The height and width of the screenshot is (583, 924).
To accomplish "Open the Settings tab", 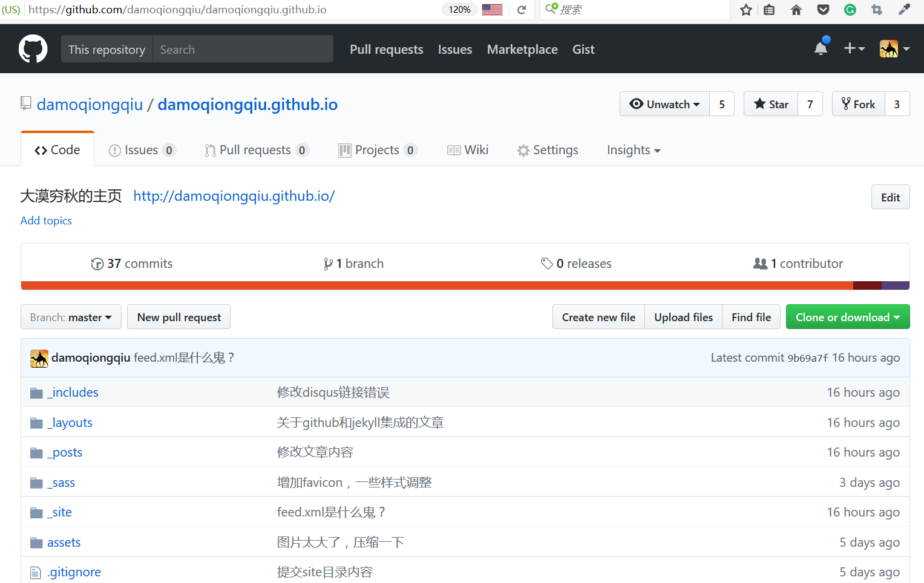I will click(548, 150).
